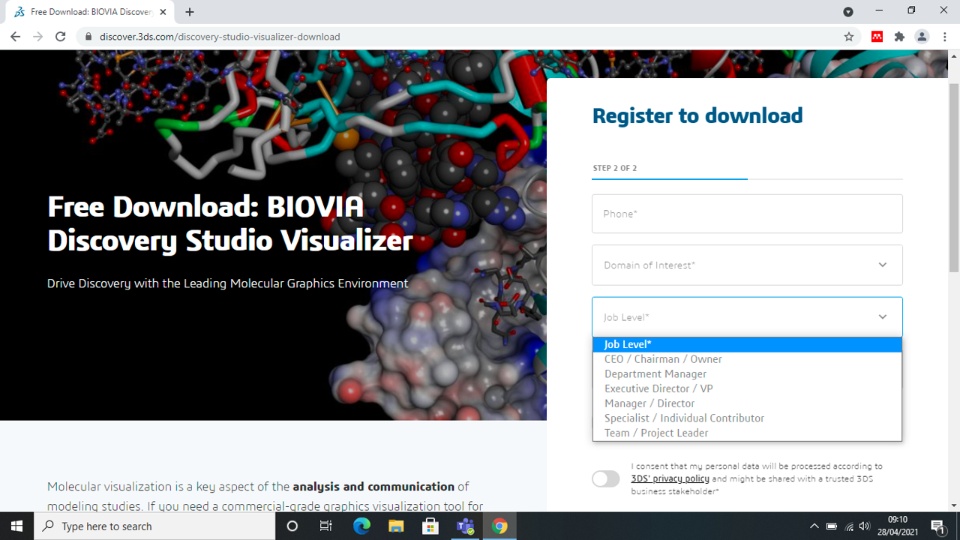The height and width of the screenshot is (540, 960).
Task: Click the Drive Discovery subtitle text
Action: (227, 283)
